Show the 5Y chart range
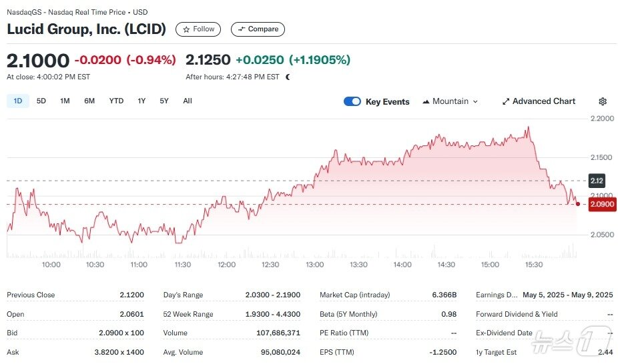The height and width of the screenshot is (364, 618). click(164, 101)
